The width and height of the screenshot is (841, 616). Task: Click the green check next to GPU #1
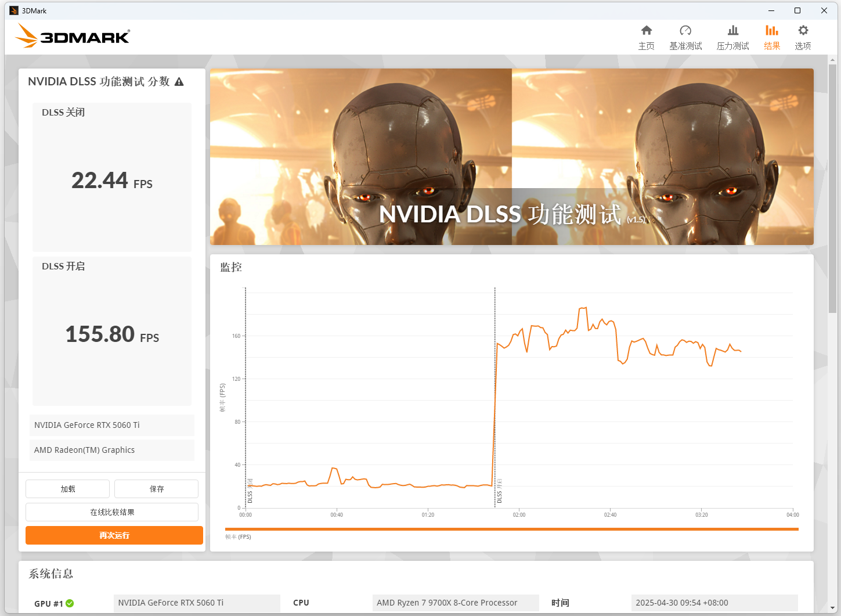pos(70,603)
